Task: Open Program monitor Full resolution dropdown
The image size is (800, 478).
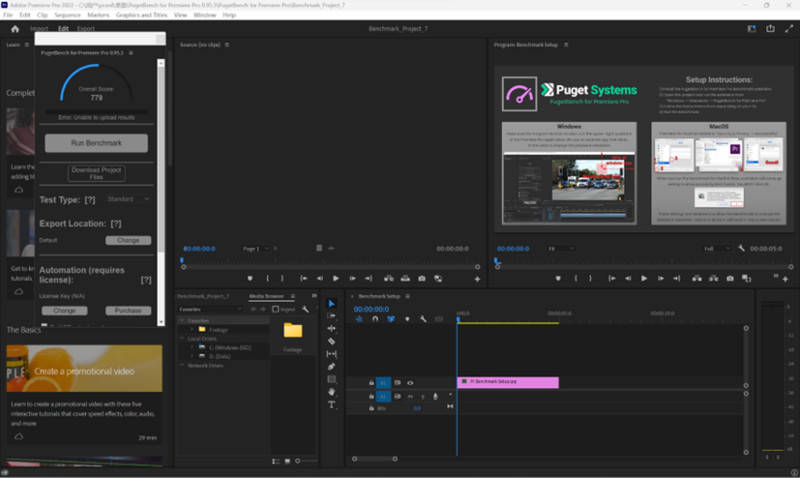Action: (715, 248)
